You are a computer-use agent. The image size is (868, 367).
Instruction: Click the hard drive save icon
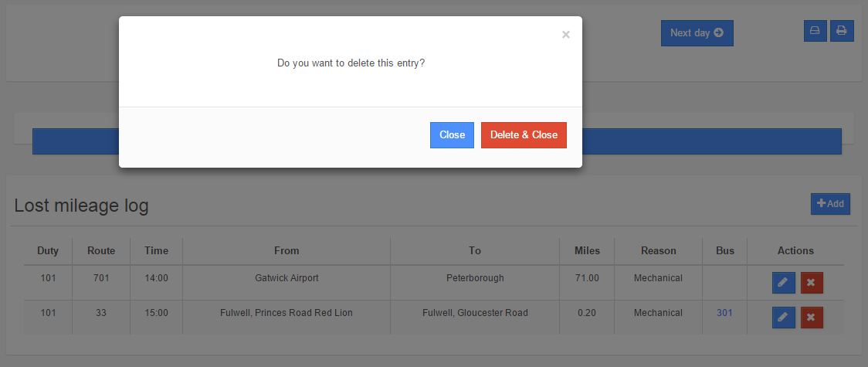(814, 31)
